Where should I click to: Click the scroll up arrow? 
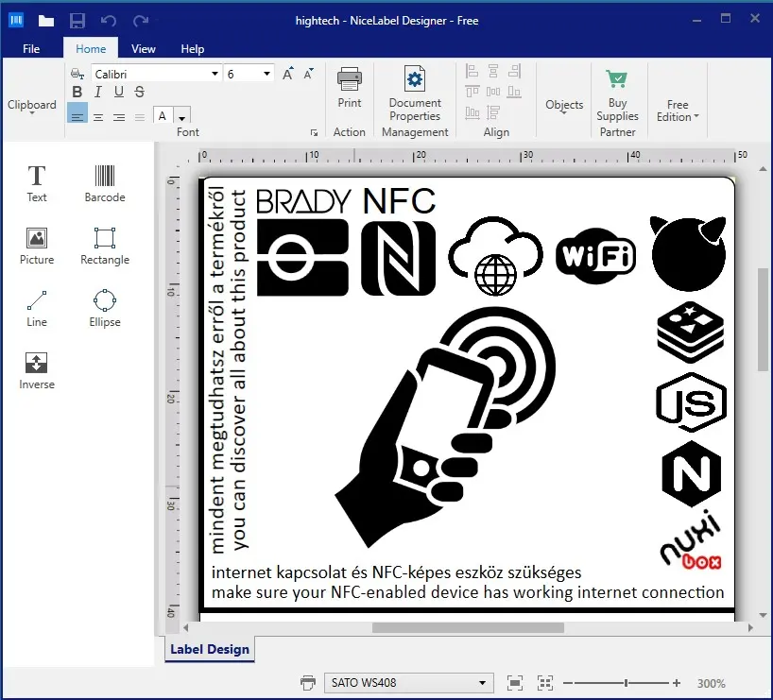pyautogui.click(x=763, y=169)
